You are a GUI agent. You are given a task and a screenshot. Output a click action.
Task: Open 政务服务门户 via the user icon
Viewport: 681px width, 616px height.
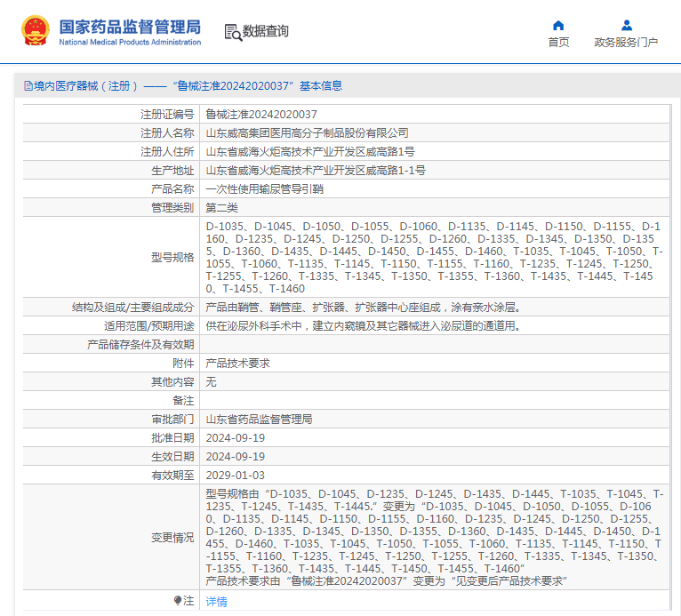click(626, 25)
